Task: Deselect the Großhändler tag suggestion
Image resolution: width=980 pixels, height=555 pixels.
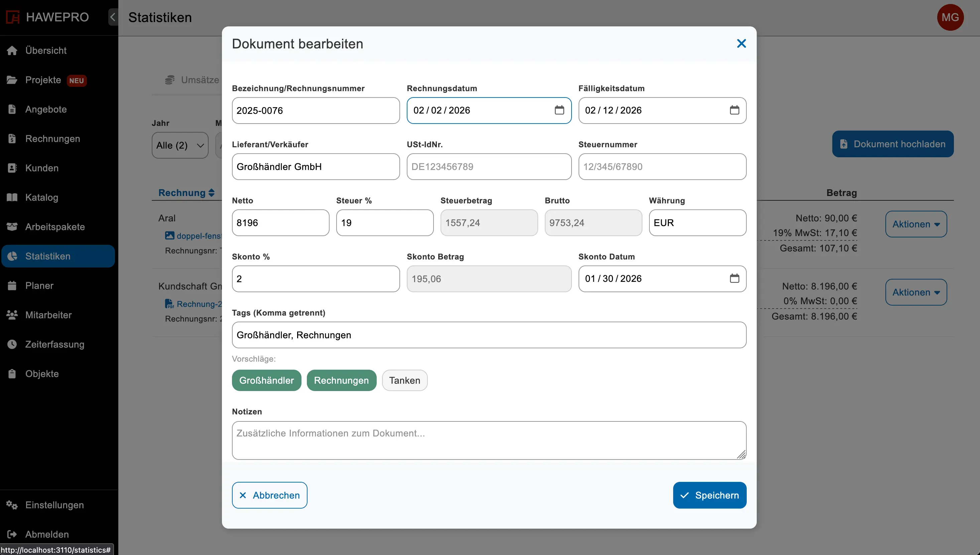Action: (x=266, y=380)
